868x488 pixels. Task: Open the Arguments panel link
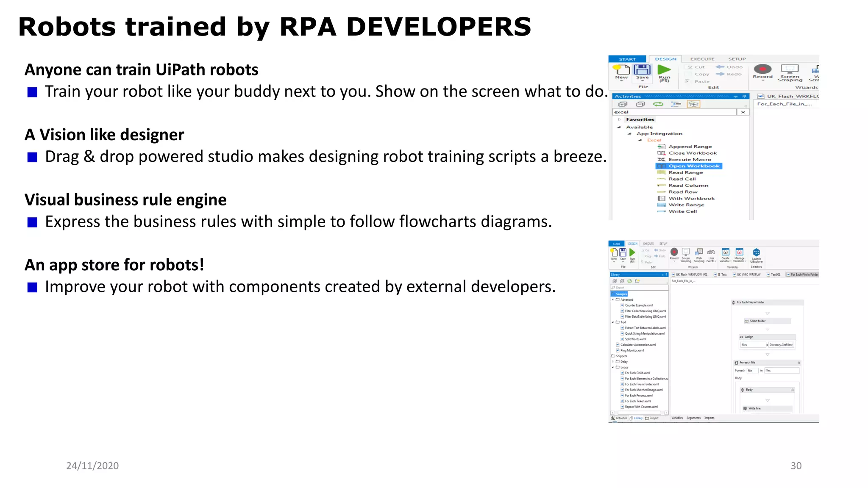click(693, 418)
